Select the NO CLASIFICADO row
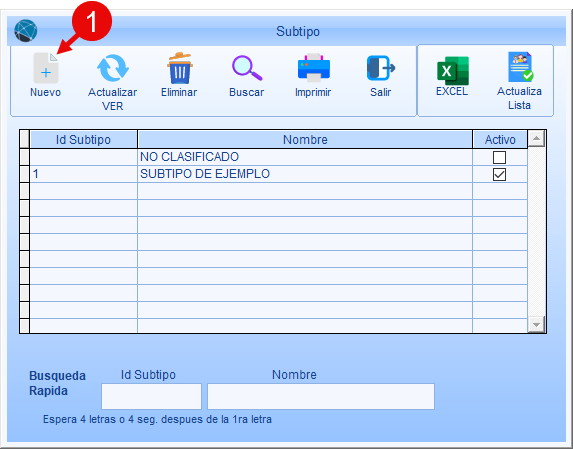Image resolution: width=573 pixels, height=449 pixels. [278, 157]
